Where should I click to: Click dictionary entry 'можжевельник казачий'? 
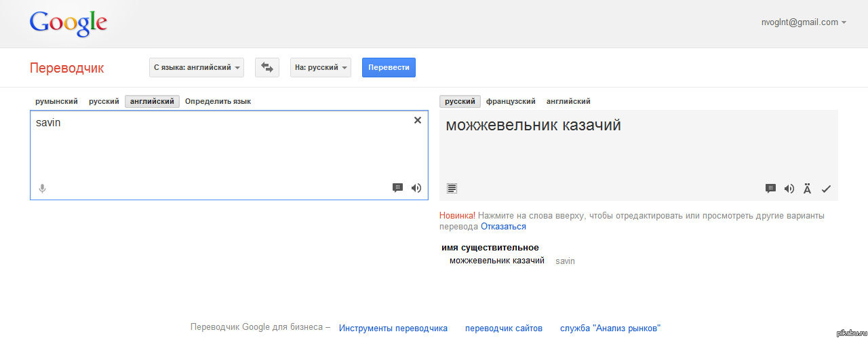pyautogui.click(x=497, y=261)
